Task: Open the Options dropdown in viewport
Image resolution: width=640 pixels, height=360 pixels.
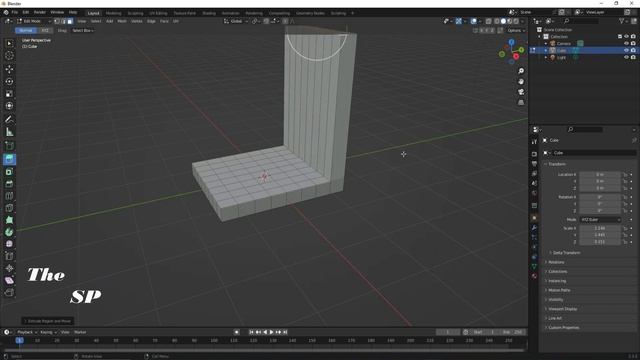Action: (x=516, y=31)
